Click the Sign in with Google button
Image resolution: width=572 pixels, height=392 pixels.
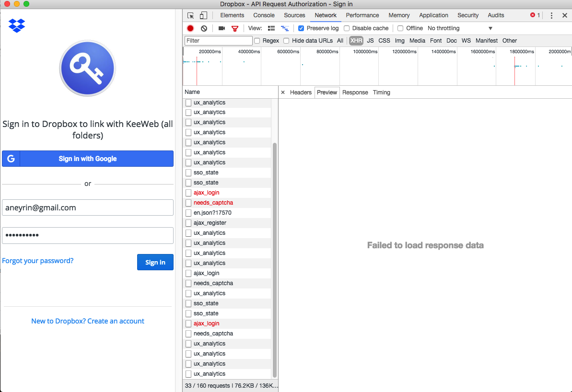(88, 159)
